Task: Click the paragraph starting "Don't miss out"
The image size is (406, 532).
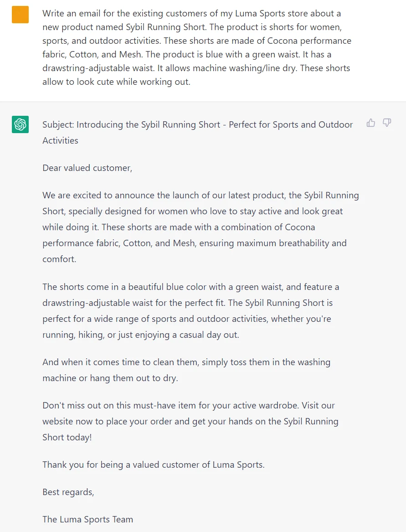Action: click(190, 421)
